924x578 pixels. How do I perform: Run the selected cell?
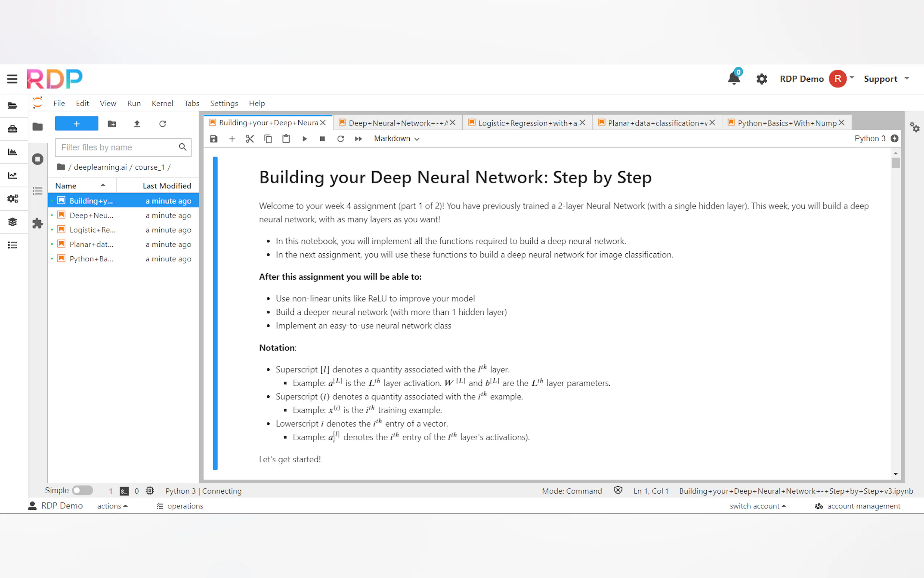tap(304, 139)
